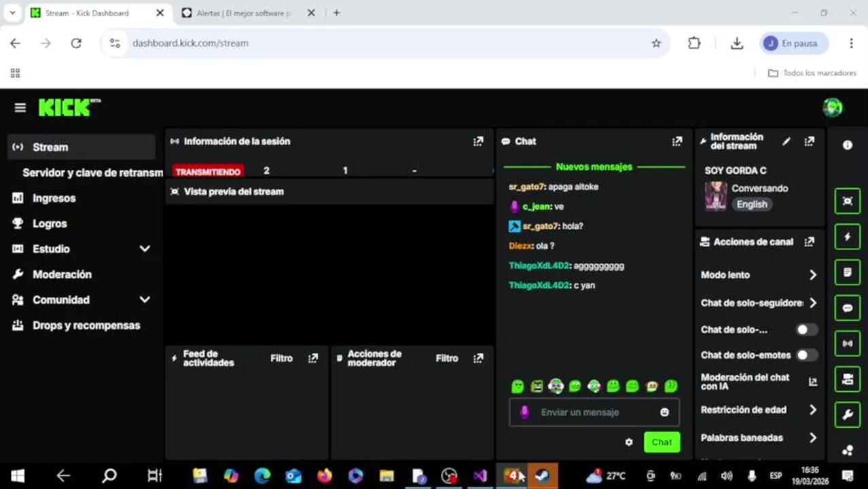Open Moderación del chat con IA stats

tap(813, 382)
